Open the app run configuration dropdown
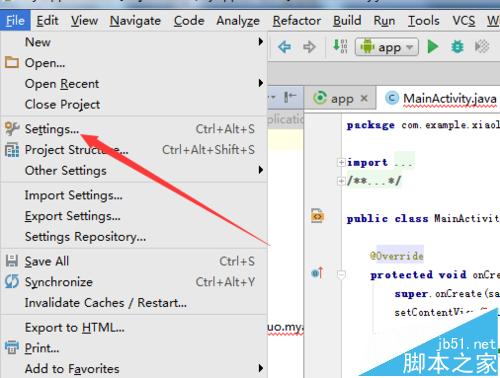 387,47
